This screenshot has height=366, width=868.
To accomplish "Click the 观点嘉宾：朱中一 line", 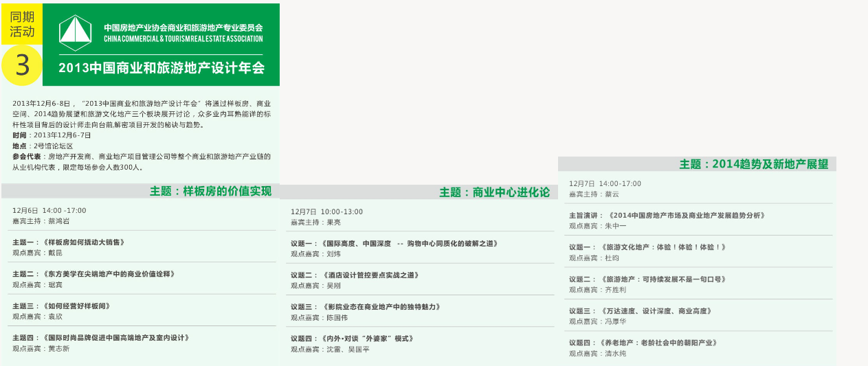I will pyautogui.click(x=597, y=226).
